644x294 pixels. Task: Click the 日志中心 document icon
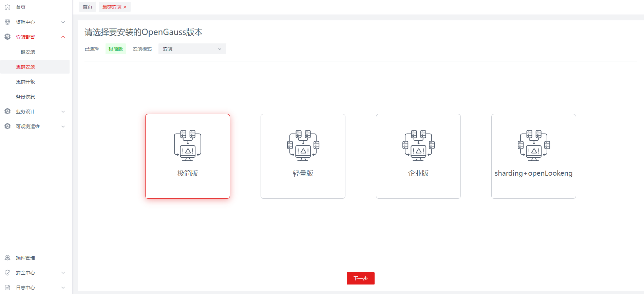[7, 288]
